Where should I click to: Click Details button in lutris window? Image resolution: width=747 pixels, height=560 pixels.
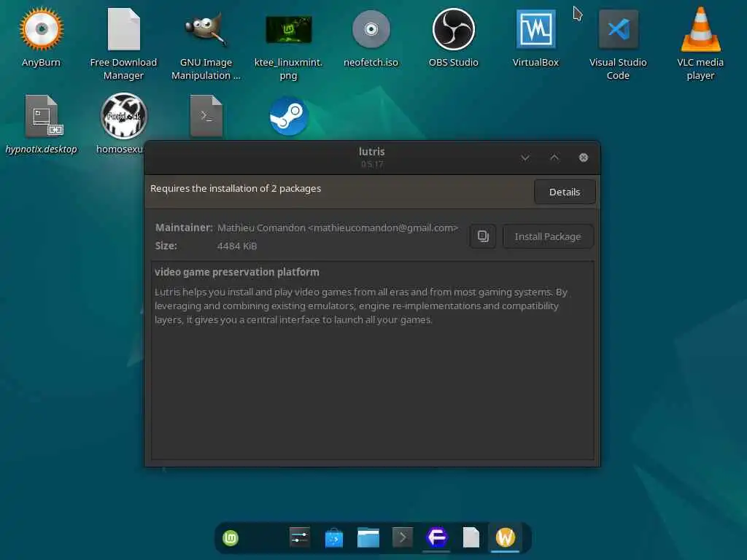[x=565, y=192]
